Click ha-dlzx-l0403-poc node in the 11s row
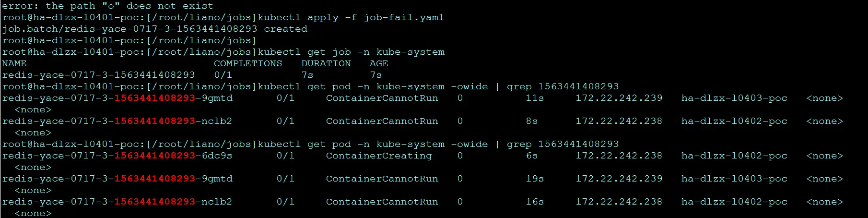 [734, 98]
